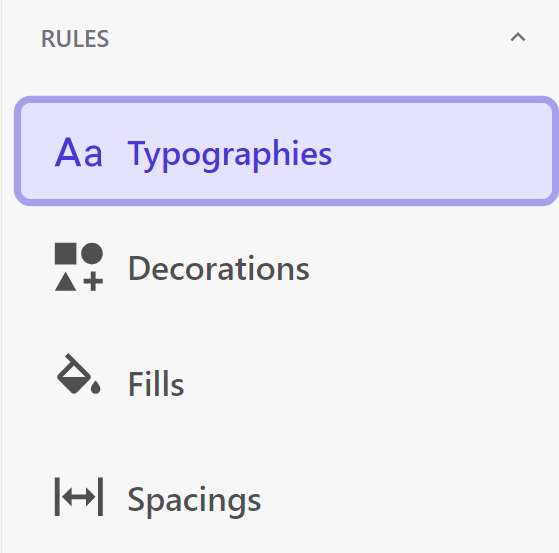
Task: Click the Aa typography icon
Action: (x=79, y=153)
